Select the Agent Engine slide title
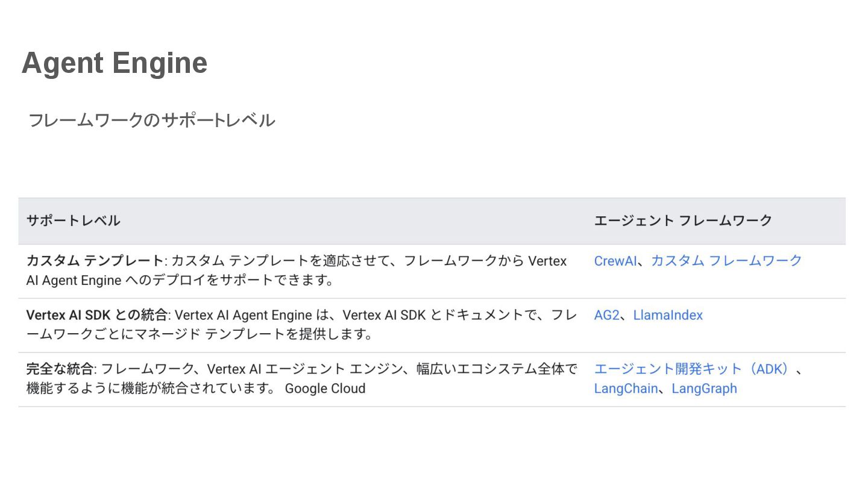This screenshot has width=868, height=488. point(115,63)
